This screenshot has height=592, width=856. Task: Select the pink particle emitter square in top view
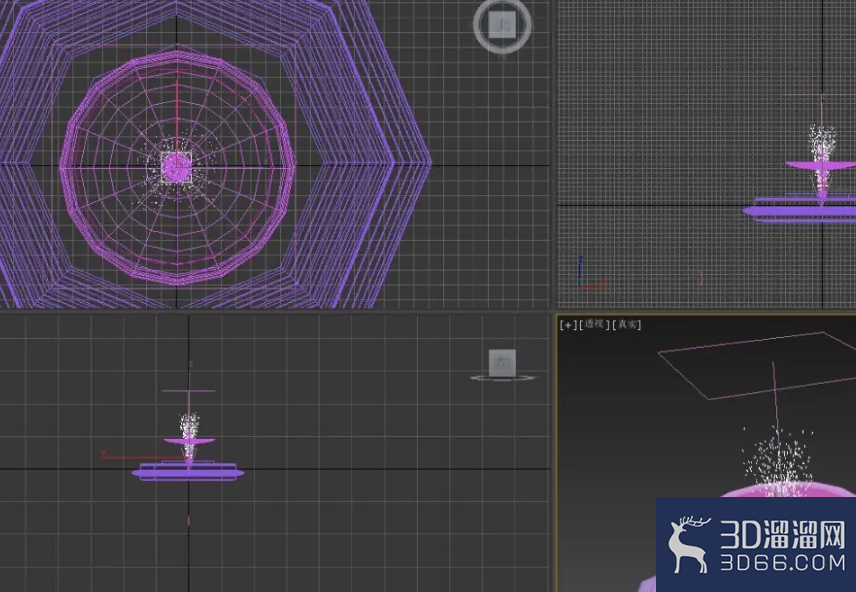[x=176, y=167]
